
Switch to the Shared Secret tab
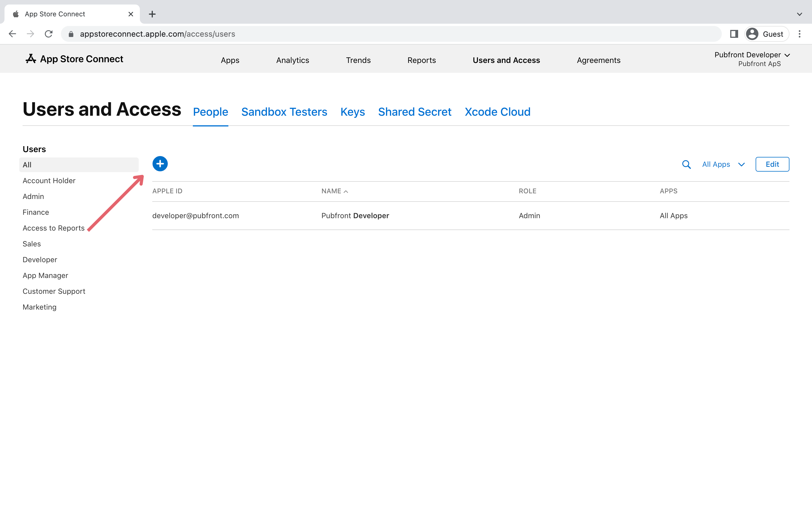(415, 112)
